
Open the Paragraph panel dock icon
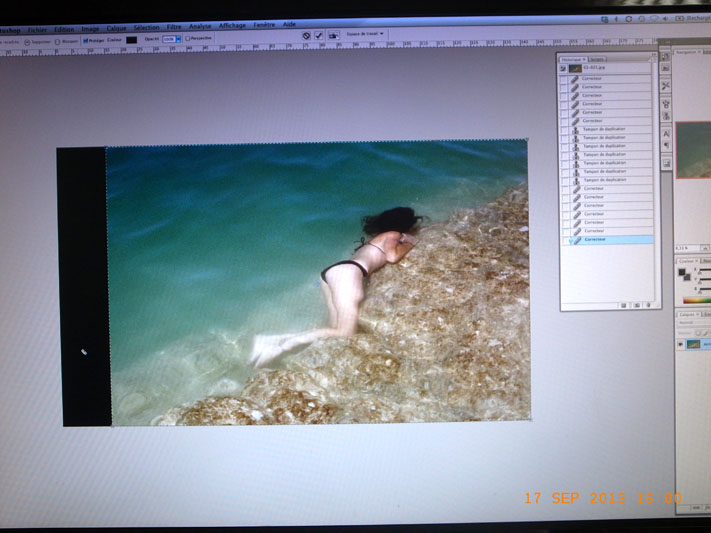click(x=666, y=145)
